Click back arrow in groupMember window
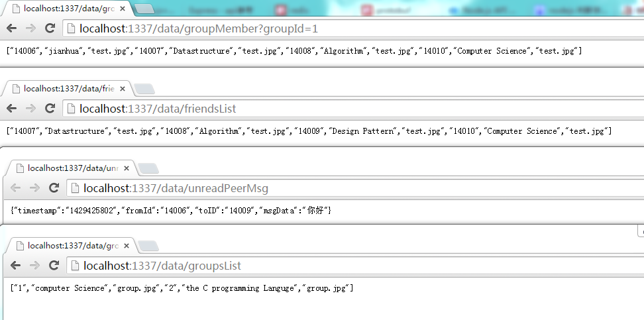 11,28
